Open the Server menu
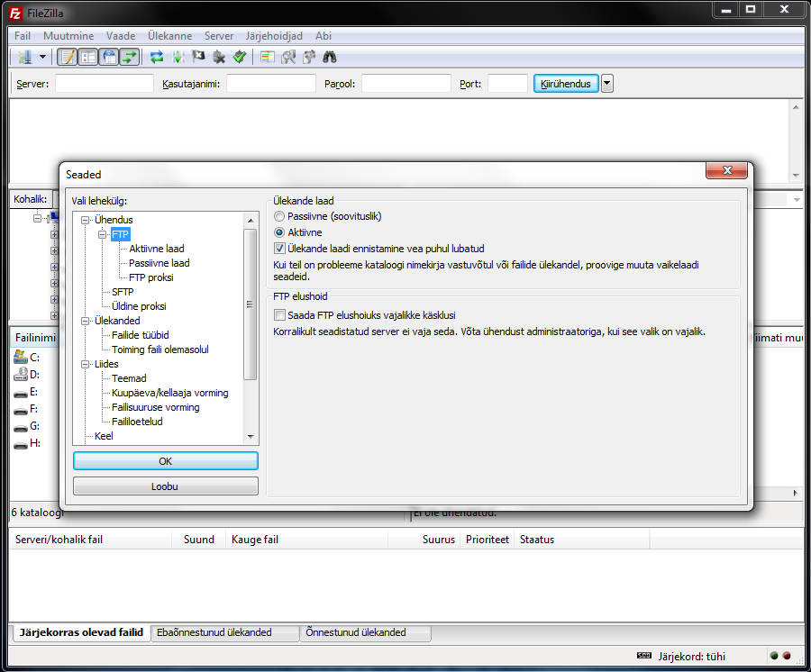This screenshot has height=672, width=811. pyautogui.click(x=219, y=36)
